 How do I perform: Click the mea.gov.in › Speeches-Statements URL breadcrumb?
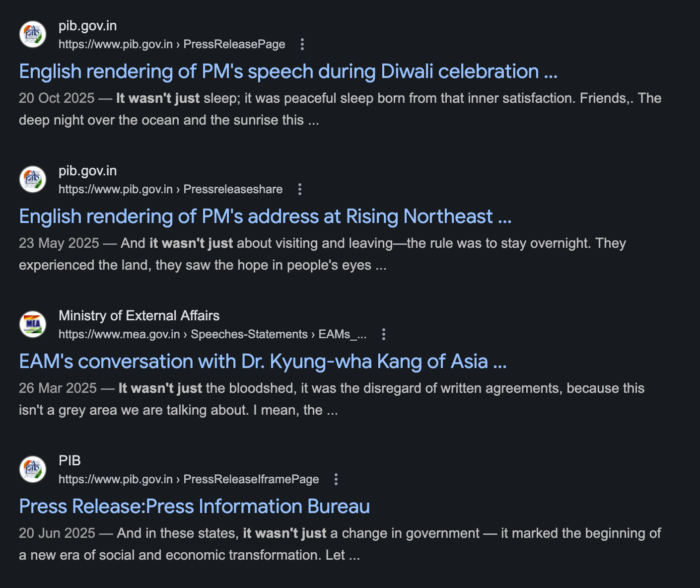(212, 334)
